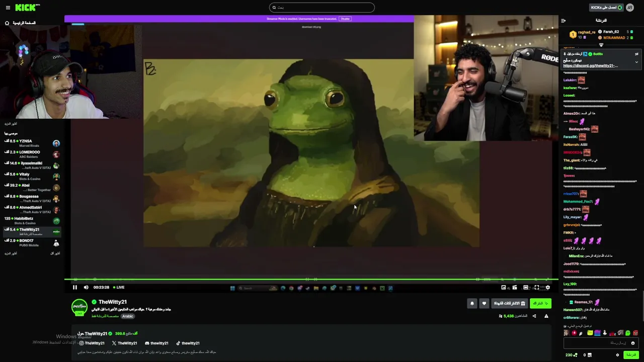Click BOND17 avatar thumbnail
Viewport: 644px width, 362px height.
(56, 243)
